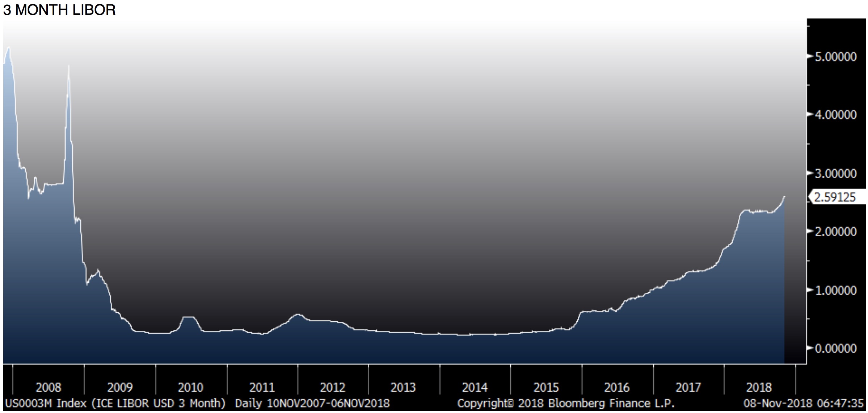Select the 2017 year marker

688,388
